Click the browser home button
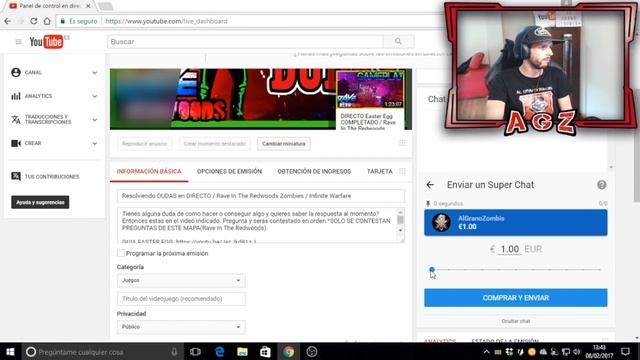This screenshot has width=640, height=360. (x=47, y=21)
